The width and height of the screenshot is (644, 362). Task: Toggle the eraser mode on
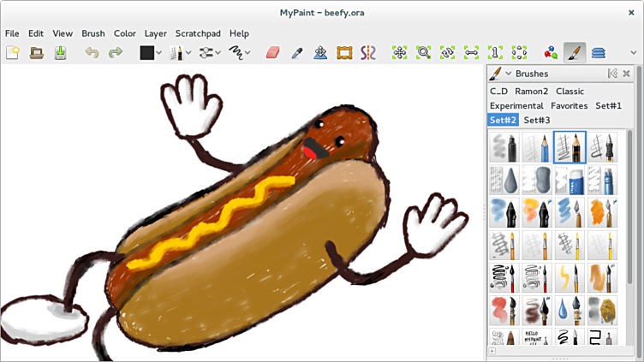point(272,53)
